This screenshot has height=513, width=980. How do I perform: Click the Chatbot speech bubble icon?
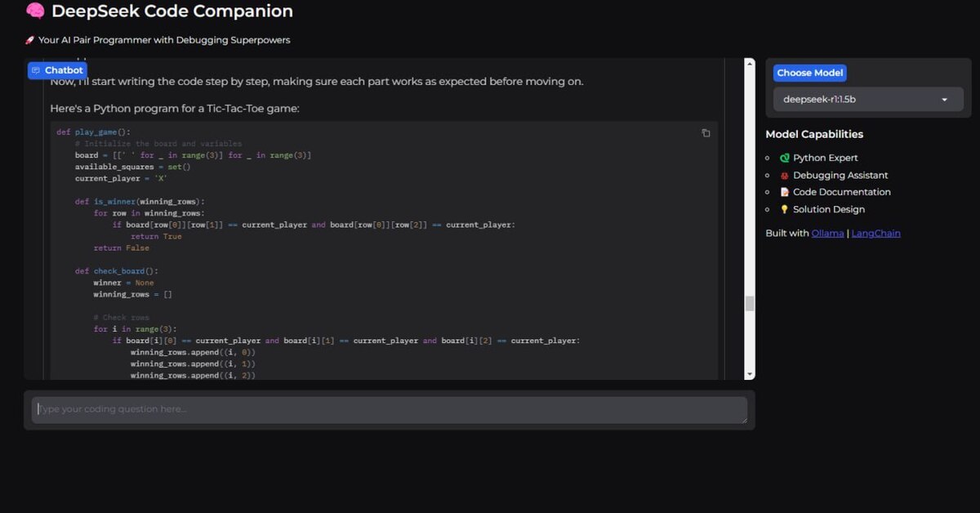[36, 71]
